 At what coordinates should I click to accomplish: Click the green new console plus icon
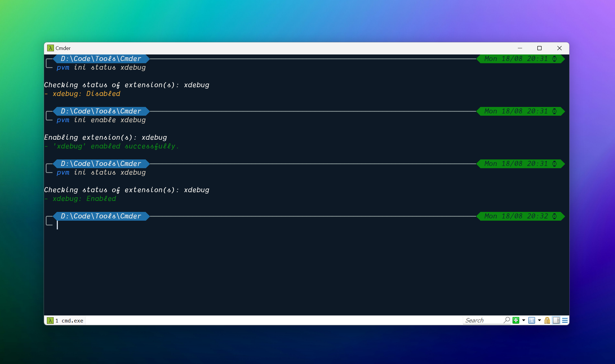pyautogui.click(x=516, y=320)
